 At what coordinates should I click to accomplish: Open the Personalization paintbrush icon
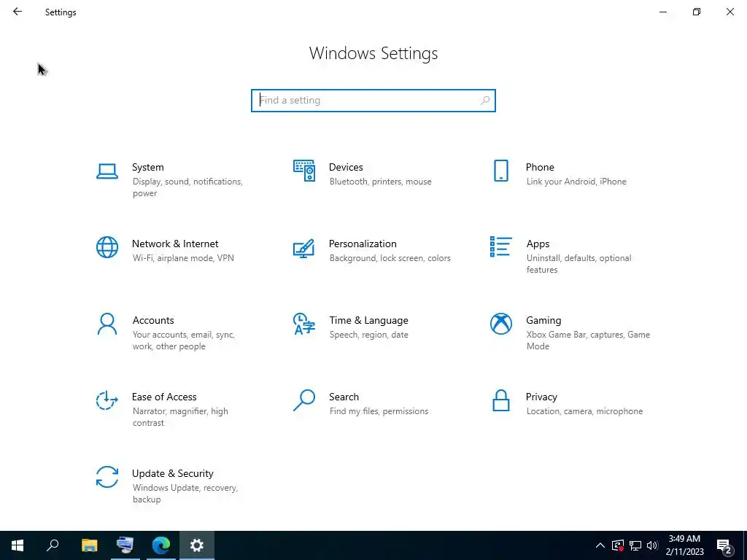coord(304,248)
